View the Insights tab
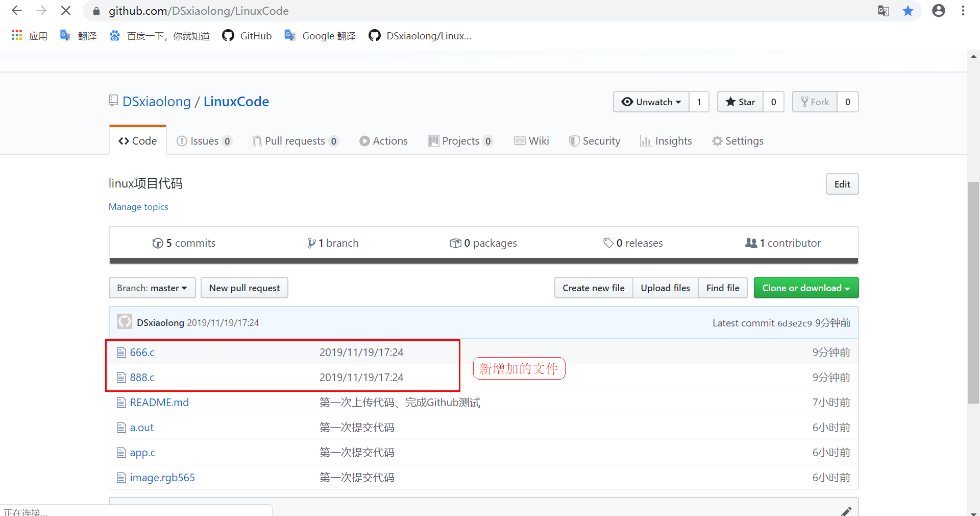The image size is (980, 516). 666,141
